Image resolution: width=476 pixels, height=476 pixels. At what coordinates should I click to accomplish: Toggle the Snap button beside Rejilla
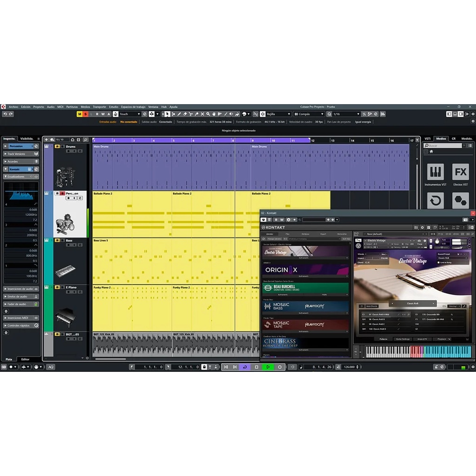point(263,114)
